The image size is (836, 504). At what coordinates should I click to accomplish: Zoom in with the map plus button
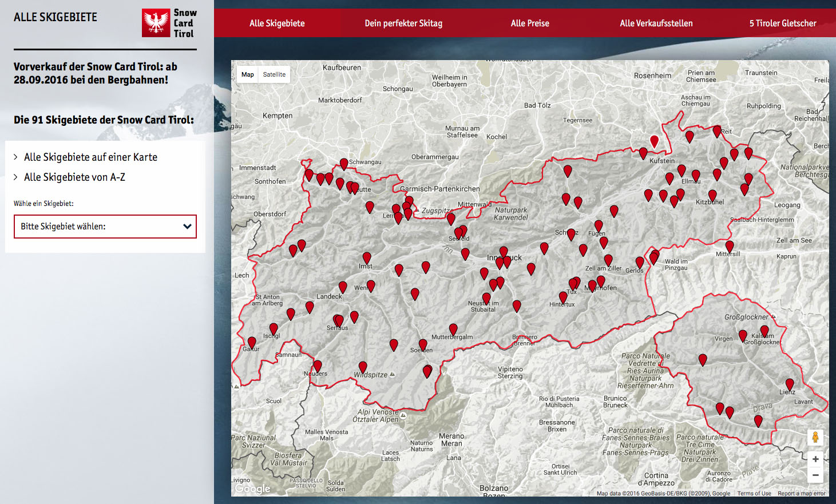click(815, 459)
